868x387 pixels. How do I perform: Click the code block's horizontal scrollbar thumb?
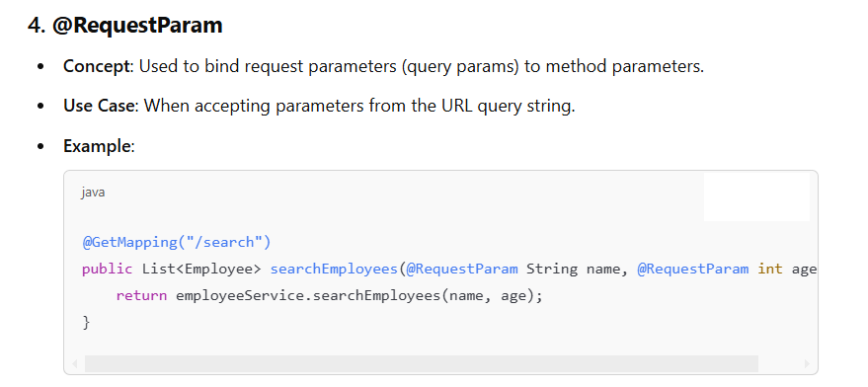click(x=422, y=363)
